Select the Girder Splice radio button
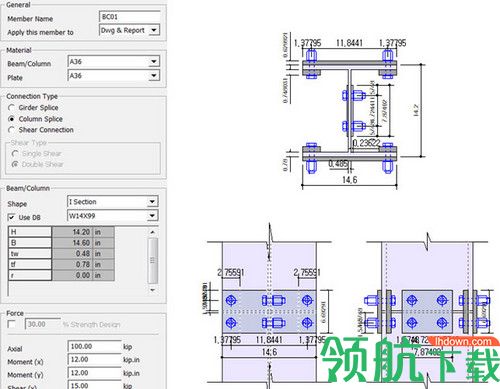 [11, 108]
